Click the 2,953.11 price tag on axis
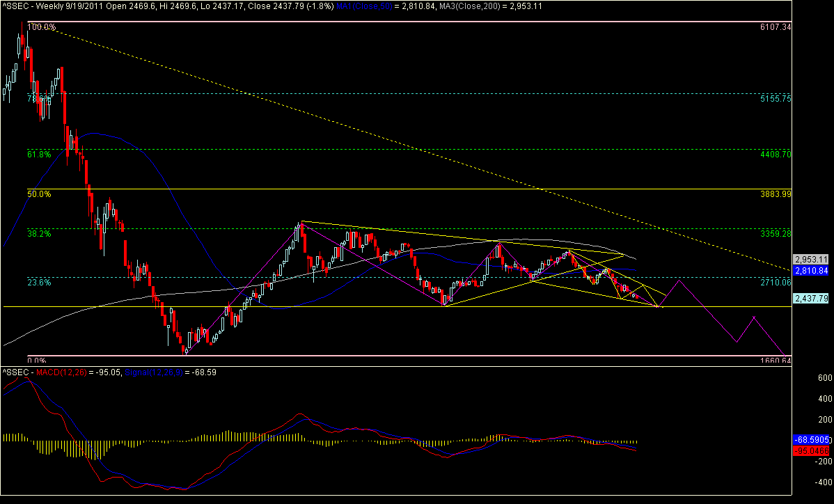The image size is (834, 504). pyautogui.click(x=810, y=257)
